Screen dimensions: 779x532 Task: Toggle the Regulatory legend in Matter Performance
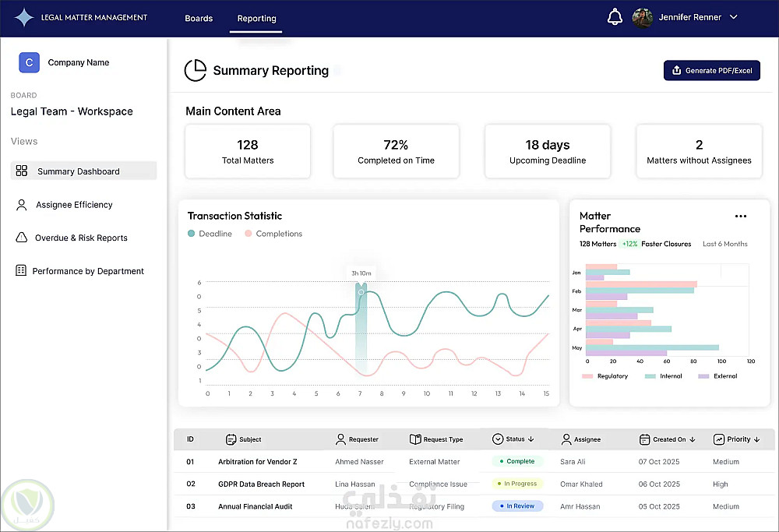tap(605, 376)
